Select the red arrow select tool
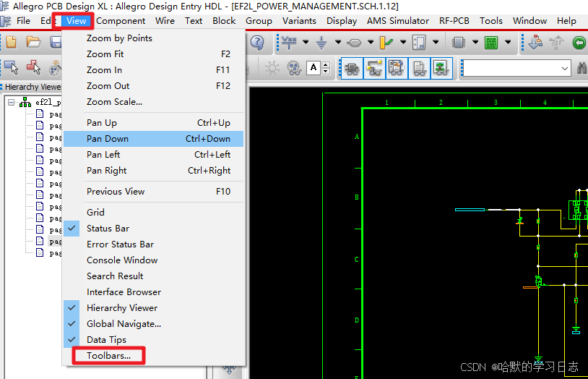This screenshot has height=379, width=588. pyautogui.click(x=34, y=67)
